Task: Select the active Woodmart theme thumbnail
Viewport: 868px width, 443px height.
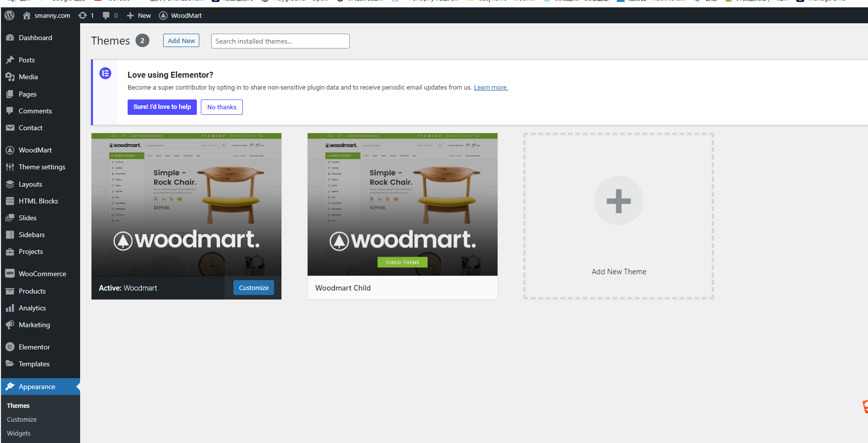Action: [x=186, y=204]
